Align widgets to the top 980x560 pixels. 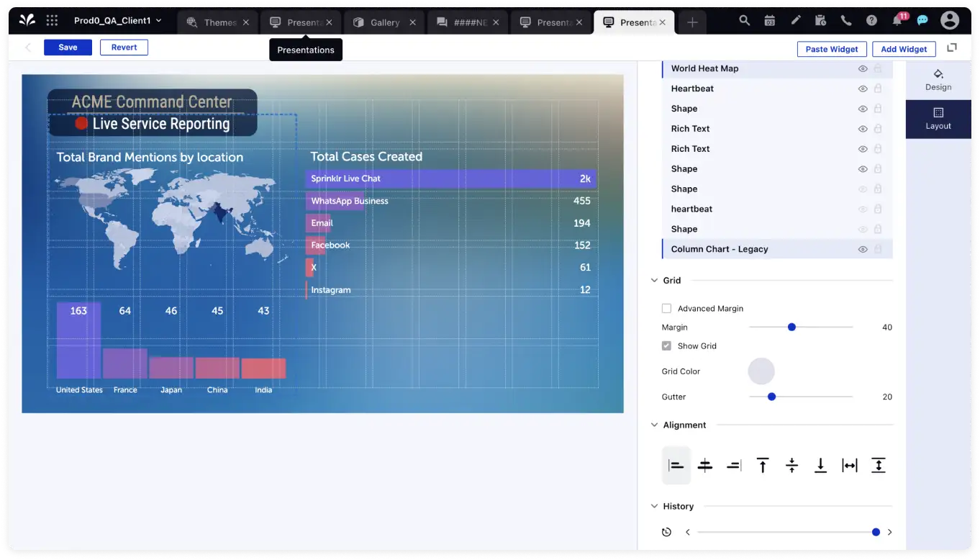(x=763, y=466)
